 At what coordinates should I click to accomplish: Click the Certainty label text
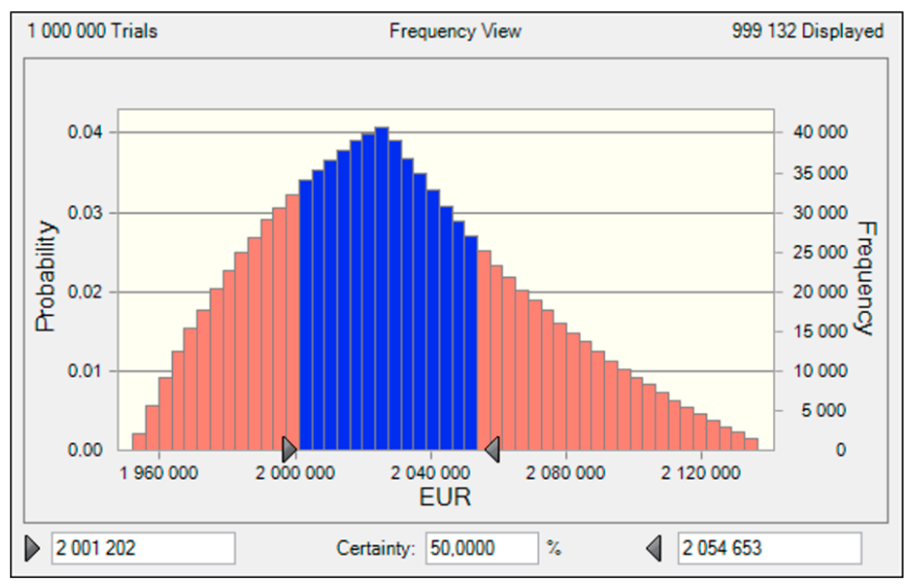pyautogui.click(x=376, y=548)
